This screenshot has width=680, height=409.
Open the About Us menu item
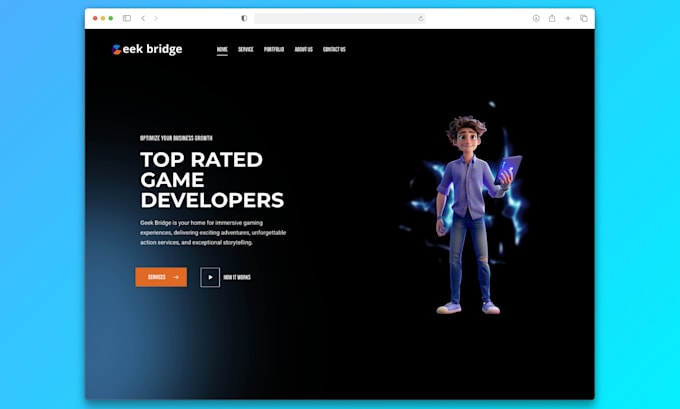pos(304,49)
